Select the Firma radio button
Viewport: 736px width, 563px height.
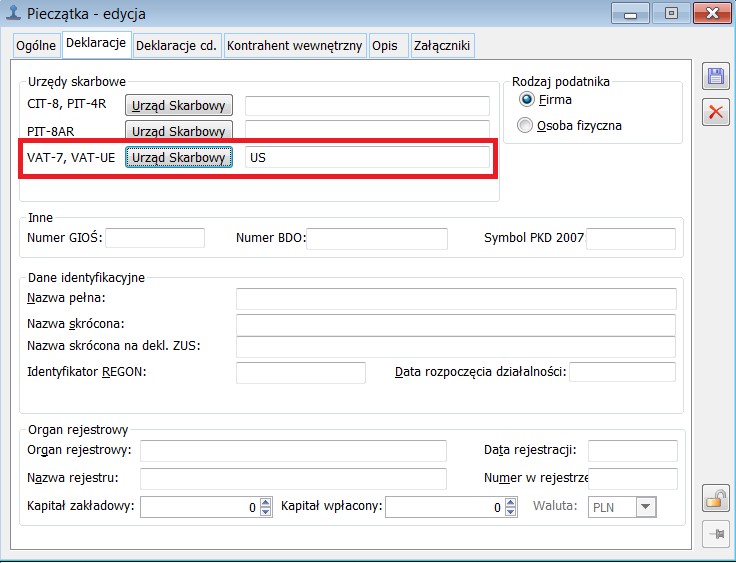pos(526,100)
